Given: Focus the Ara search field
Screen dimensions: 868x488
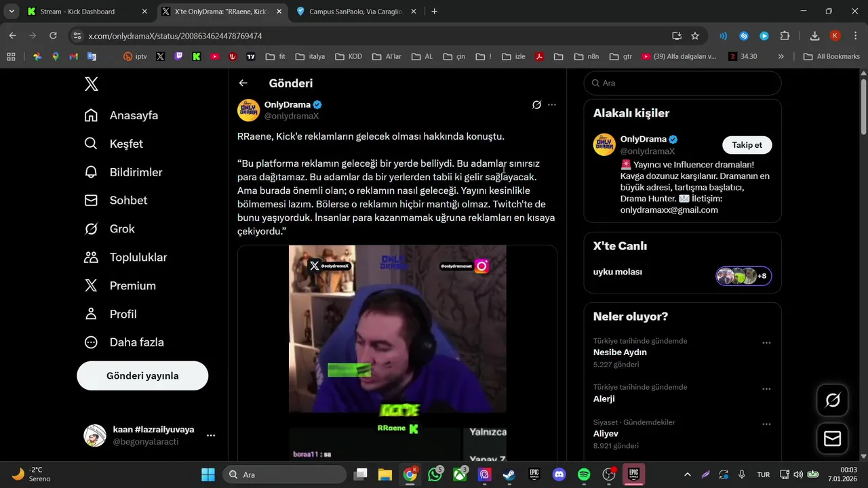Looking at the screenshot, I should [682, 83].
